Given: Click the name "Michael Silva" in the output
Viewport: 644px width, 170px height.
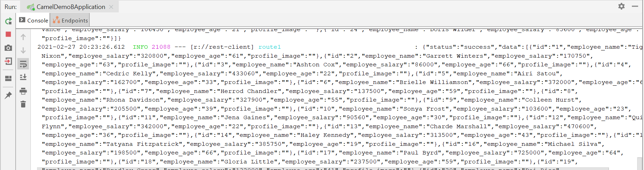Looking at the screenshot, I should 571,144.
